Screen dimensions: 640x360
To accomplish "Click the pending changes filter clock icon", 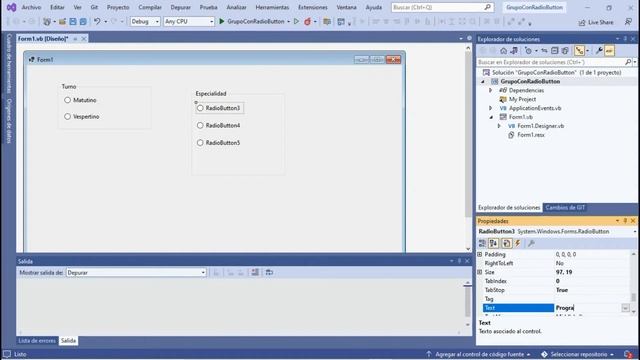I will pos(528,51).
